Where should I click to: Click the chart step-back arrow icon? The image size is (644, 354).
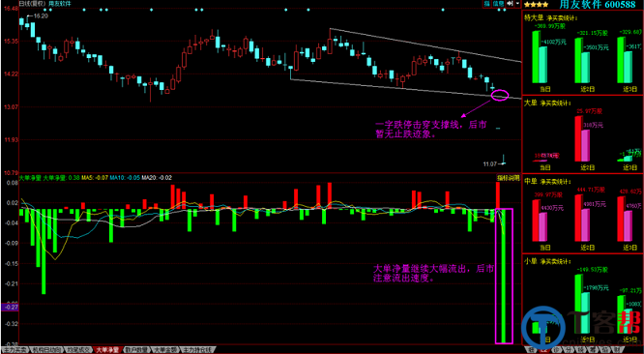pos(510,3)
